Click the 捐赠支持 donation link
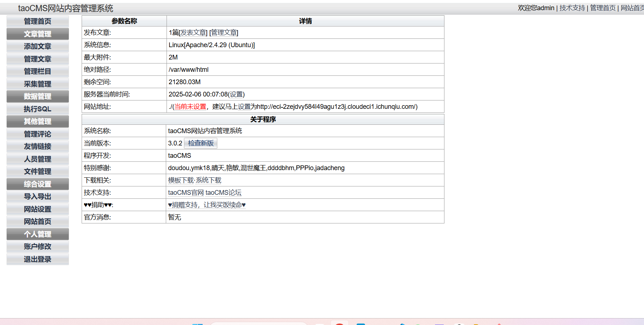 coord(207,205)
